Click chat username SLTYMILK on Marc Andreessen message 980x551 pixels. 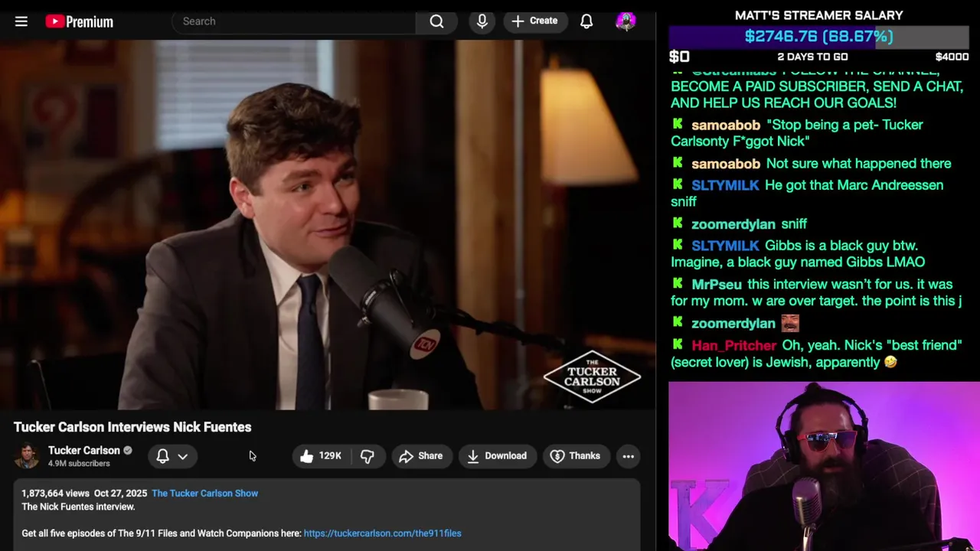click(x=725, y=185)
